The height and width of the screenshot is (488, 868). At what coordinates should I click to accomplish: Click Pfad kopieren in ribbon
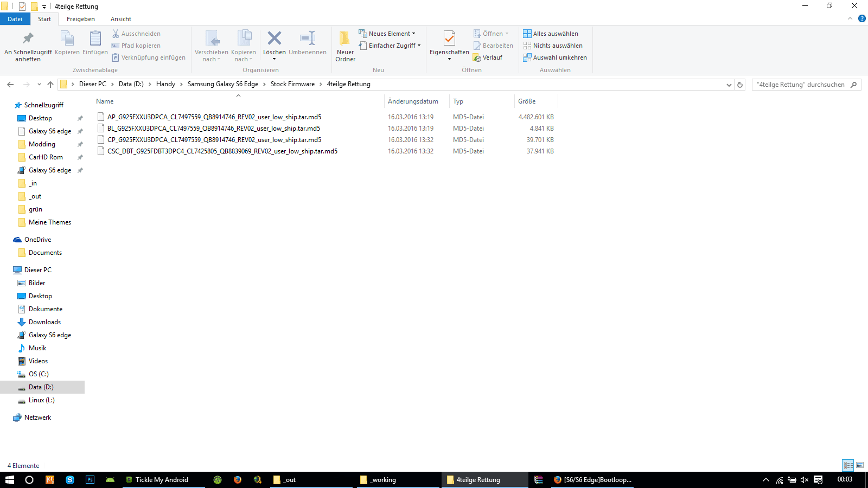pos(137,46)
